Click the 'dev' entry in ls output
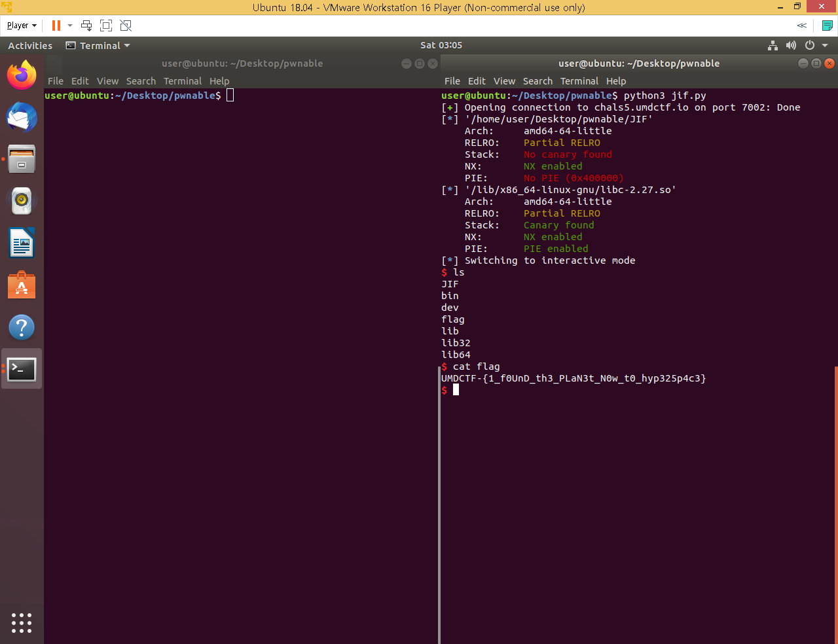Viewport: 838px width, 644px height. [450, 308]
